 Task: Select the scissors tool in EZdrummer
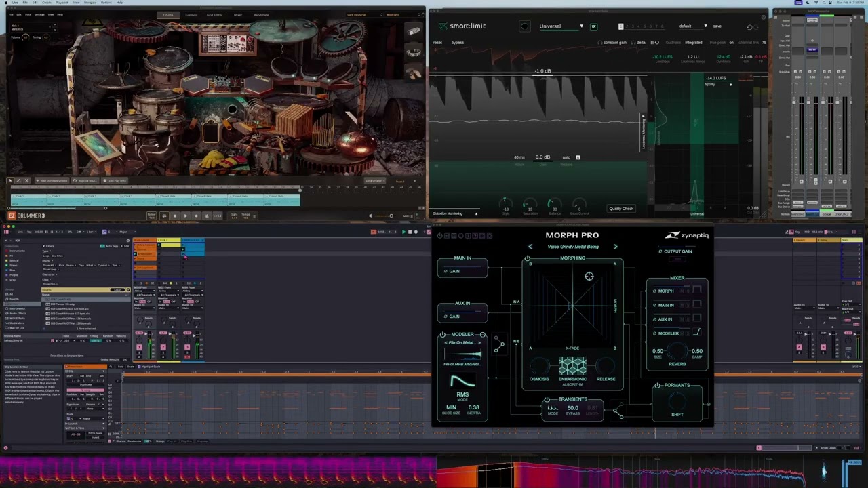[x=26, y=180]
